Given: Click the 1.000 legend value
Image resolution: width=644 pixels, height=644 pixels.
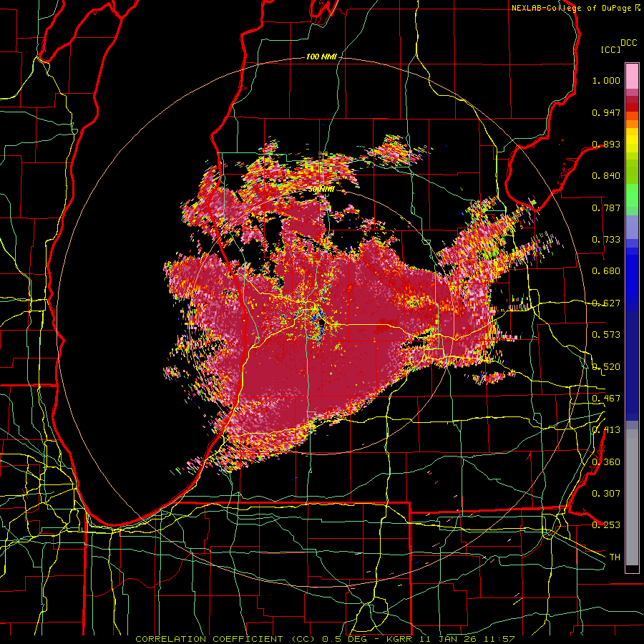Looking at the screenshot, I should 606,80.
